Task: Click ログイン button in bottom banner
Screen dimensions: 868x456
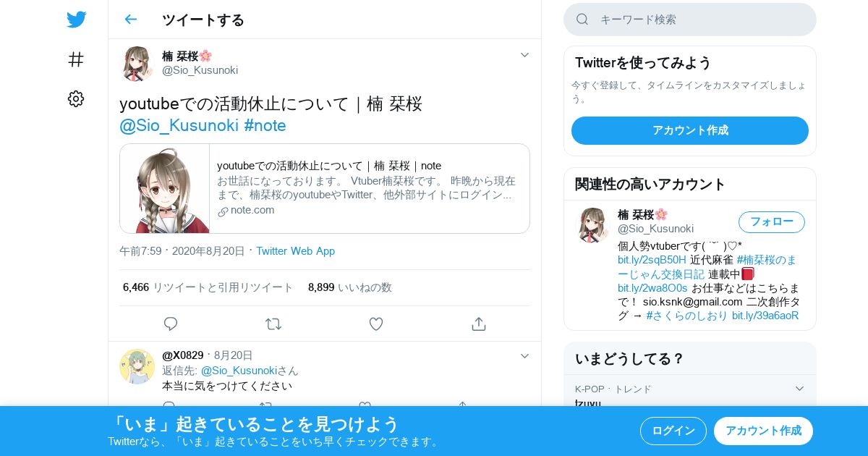Action: (673, 431)
